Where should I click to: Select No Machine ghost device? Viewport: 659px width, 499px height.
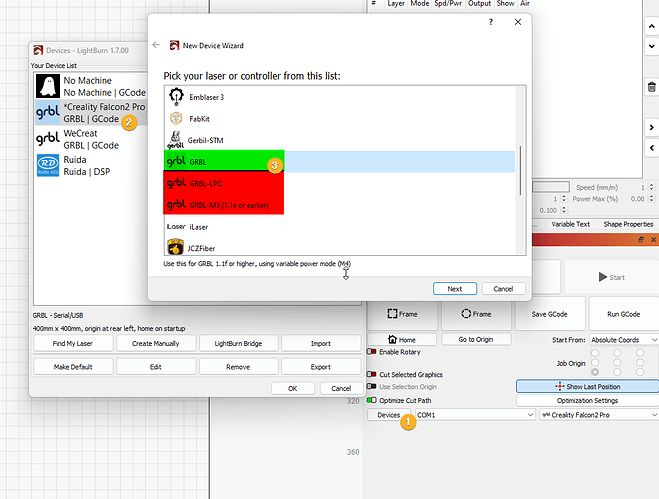(91, 86)
